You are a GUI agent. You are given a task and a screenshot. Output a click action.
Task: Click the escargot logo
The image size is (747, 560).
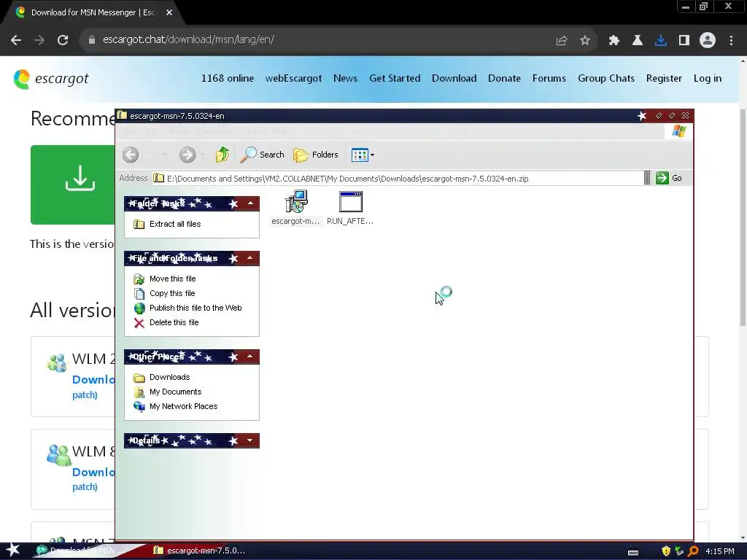click(51, 79)
